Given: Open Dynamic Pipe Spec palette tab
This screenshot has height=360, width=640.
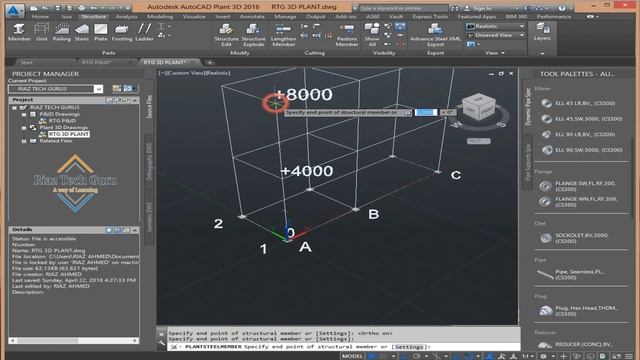Looking at the screenshot, I should 528,106.
